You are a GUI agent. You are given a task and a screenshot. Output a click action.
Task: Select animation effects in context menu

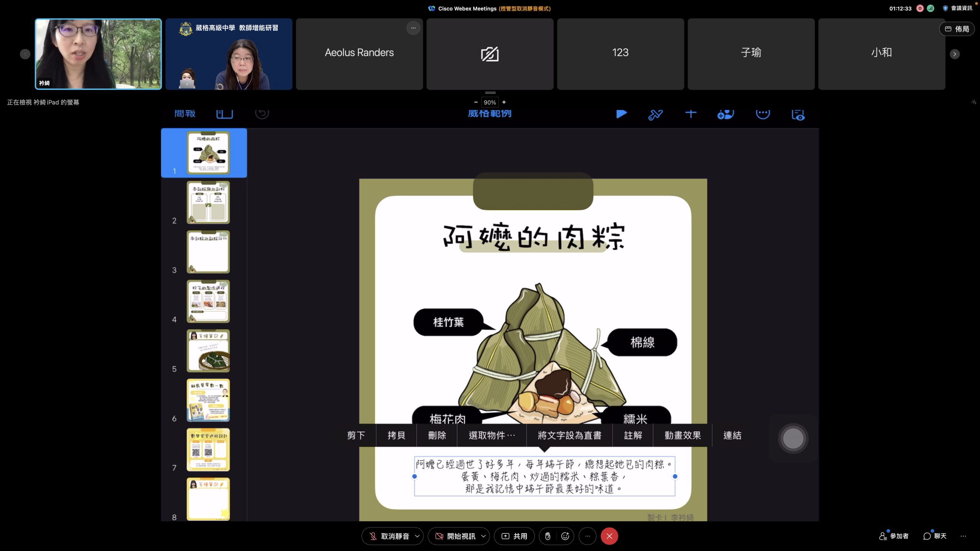point(683,435)
